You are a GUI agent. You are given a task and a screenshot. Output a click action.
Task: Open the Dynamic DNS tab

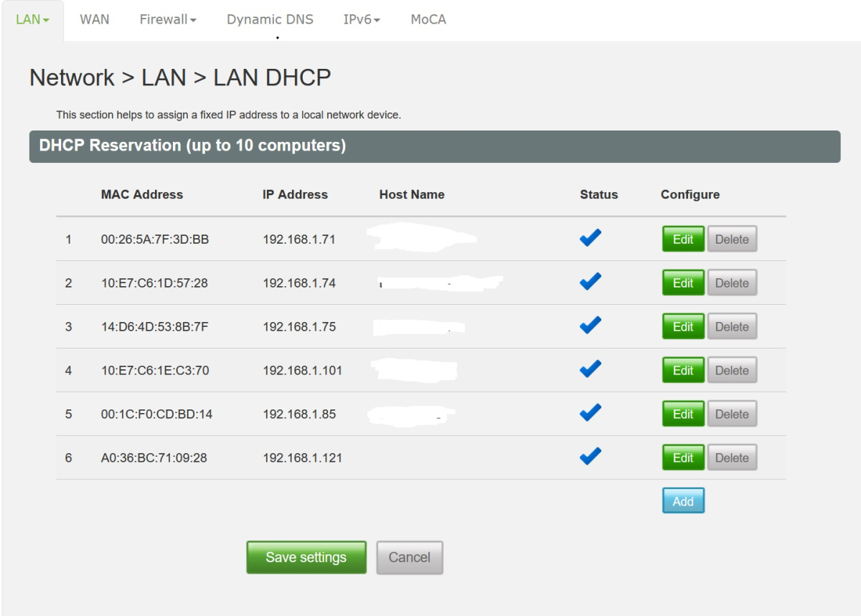pos(269,19)
